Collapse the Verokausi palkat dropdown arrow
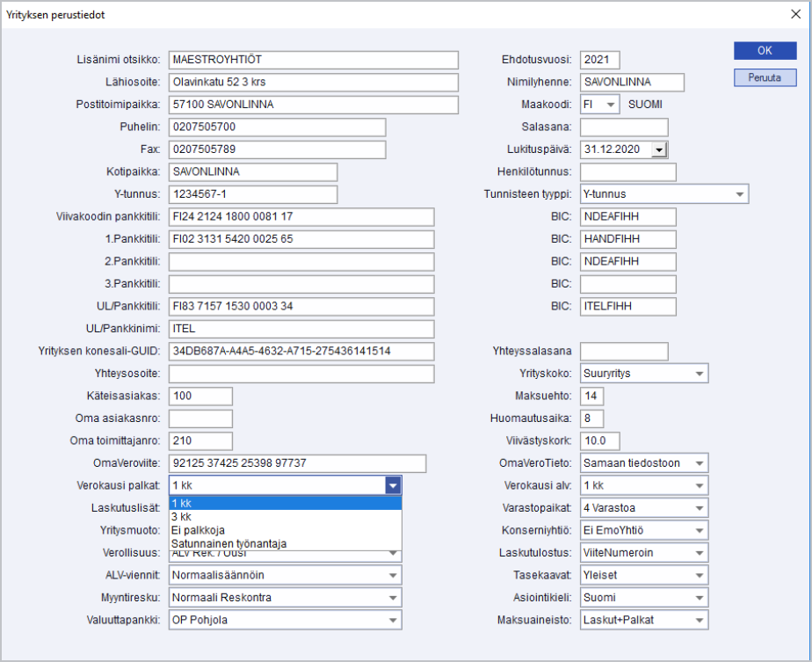The height and width of the screenshot is (662, 812). coord(393,485)
